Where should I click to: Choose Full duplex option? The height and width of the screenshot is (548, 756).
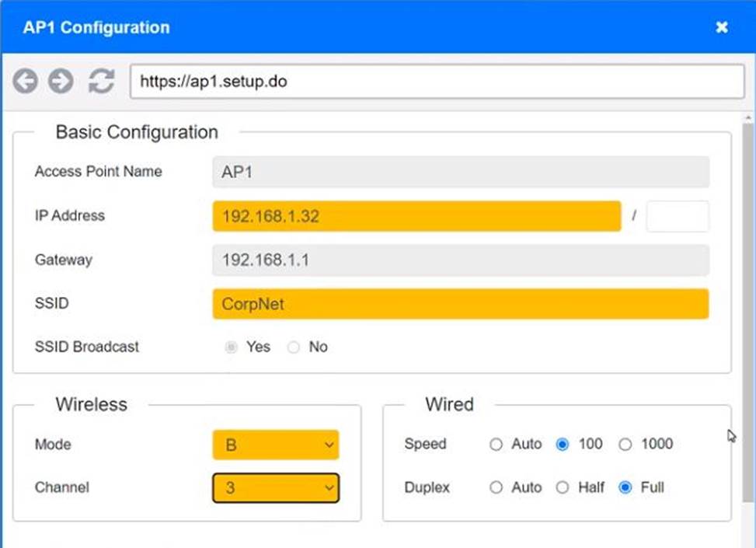(625, 488)
